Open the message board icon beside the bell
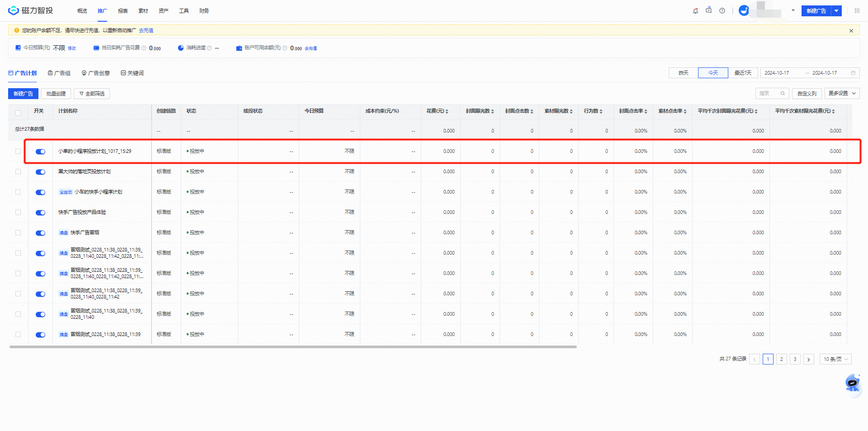This screenshot has width=868, height=431. (x=708, y=10)
